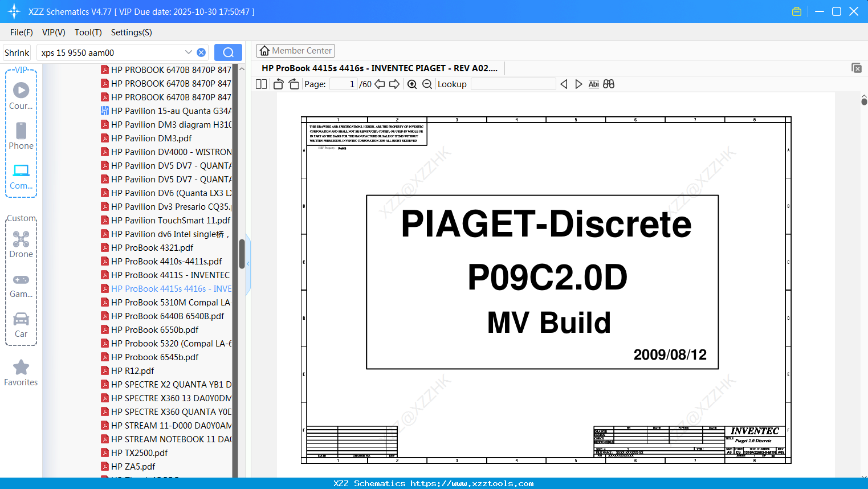This screenshot has width=868, height=489.
Task: Open HP STREAM 11-D000 DA0Y0AM file
Action: (166, 426)
